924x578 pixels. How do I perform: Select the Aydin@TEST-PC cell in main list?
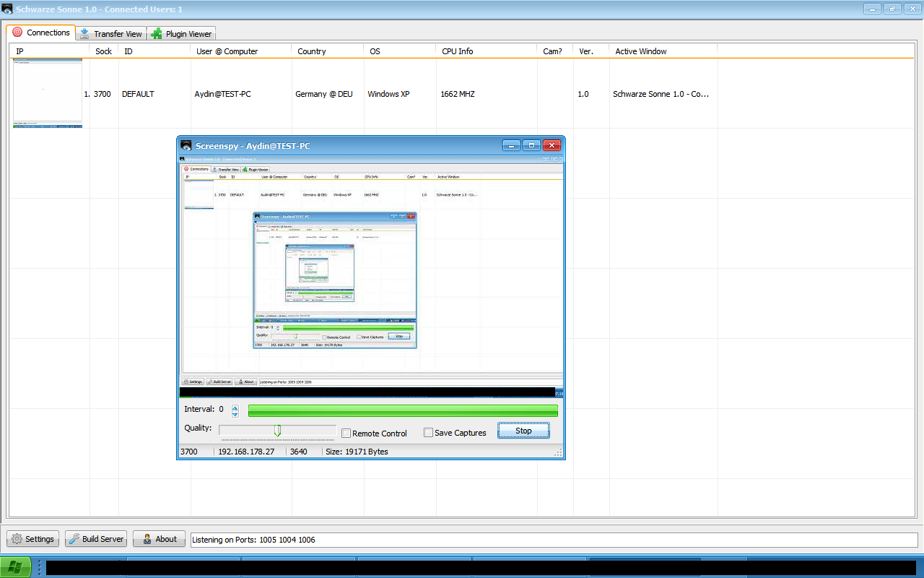223,94
